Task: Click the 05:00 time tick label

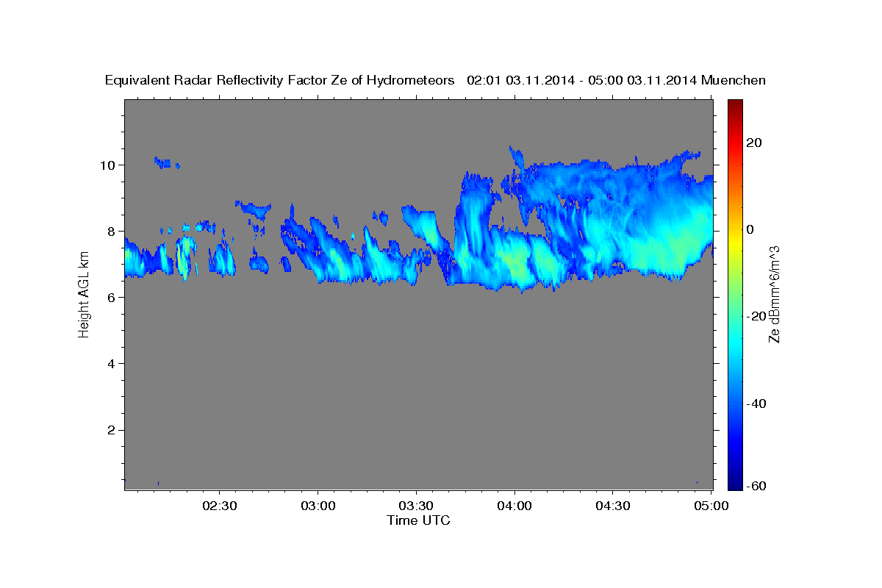Action: [711, 506]
